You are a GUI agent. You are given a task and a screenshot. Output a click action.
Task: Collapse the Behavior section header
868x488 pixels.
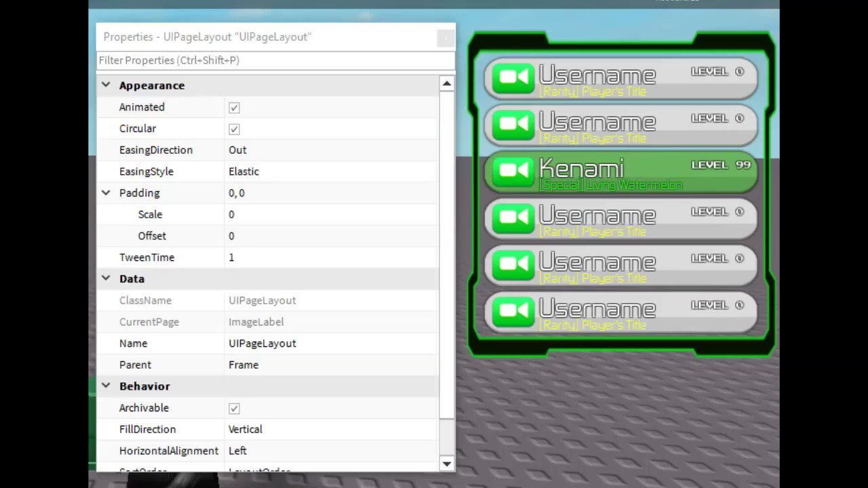(106, 386)
